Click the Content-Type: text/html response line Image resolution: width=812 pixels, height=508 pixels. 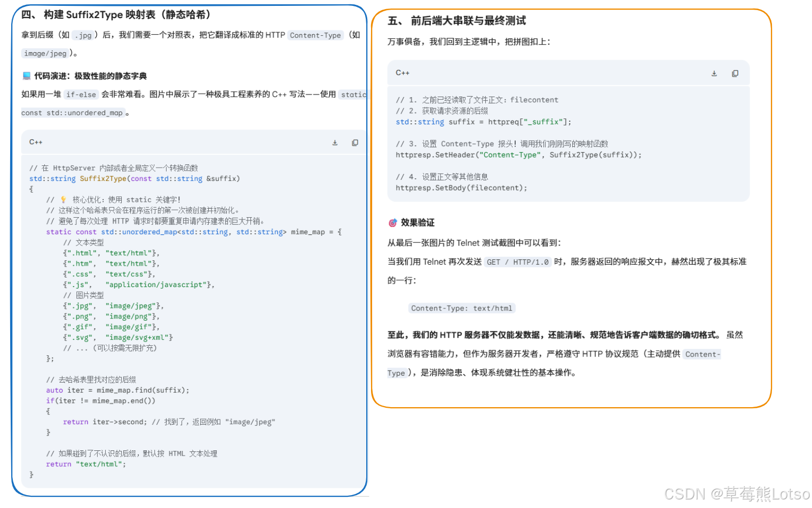(x=462, y=308)
